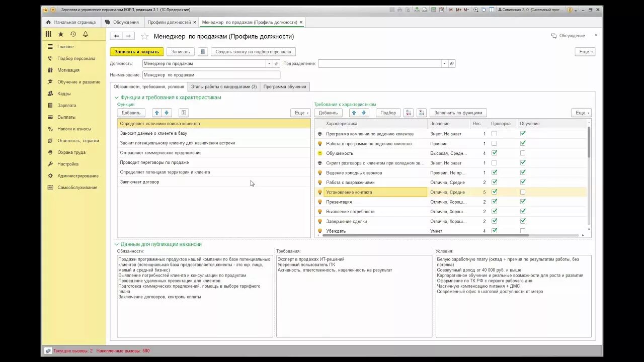Click Добавить in Функции toolbar
Image resolution: width=644 pixels, height=362 pixels.
(131, 113)
